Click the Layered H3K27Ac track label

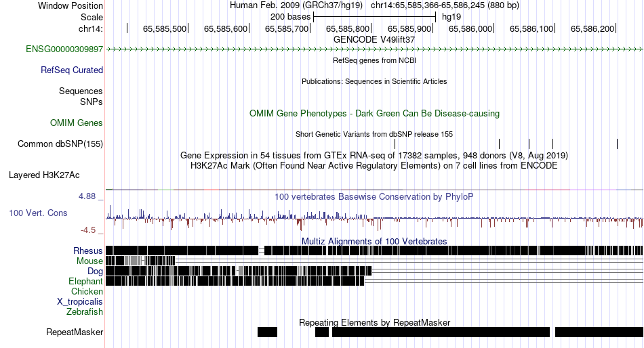[x=44, y=175]
